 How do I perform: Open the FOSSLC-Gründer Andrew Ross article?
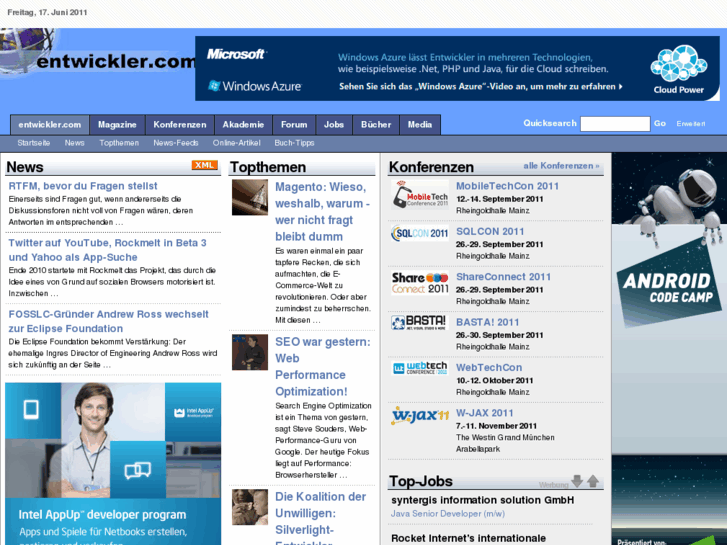[x=108, y=321]
